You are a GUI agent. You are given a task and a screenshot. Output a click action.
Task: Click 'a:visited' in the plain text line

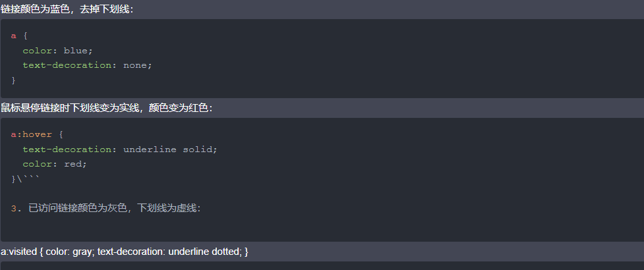click(19, 252)
